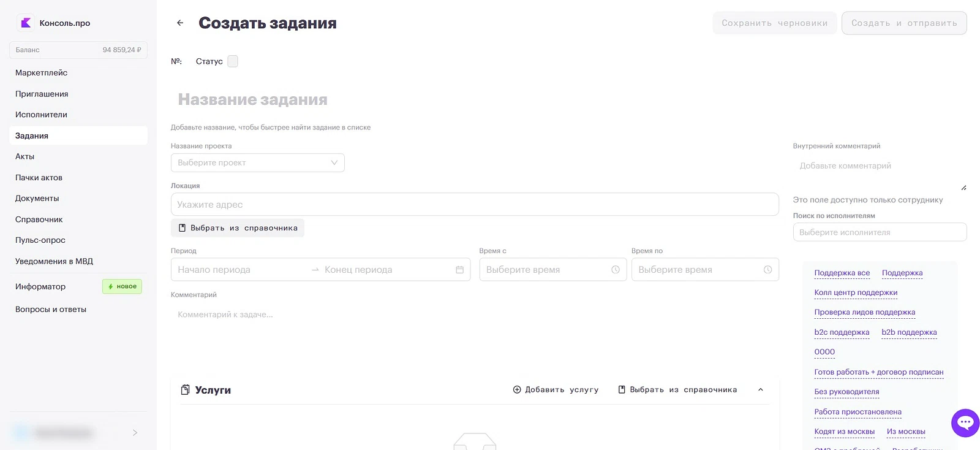980x450 pixels.
Task: Open Пачки актов in the sidebar
Action: tap(78, 178)
